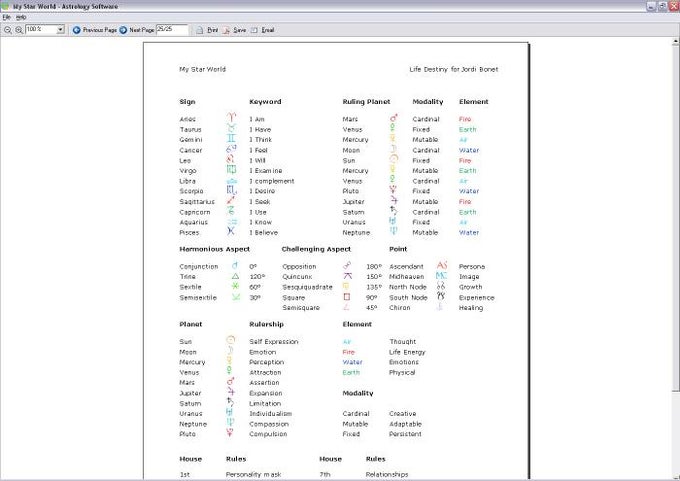The image size is (680, 481).
Task: Click the Print page icon
Action: [200, 30]
